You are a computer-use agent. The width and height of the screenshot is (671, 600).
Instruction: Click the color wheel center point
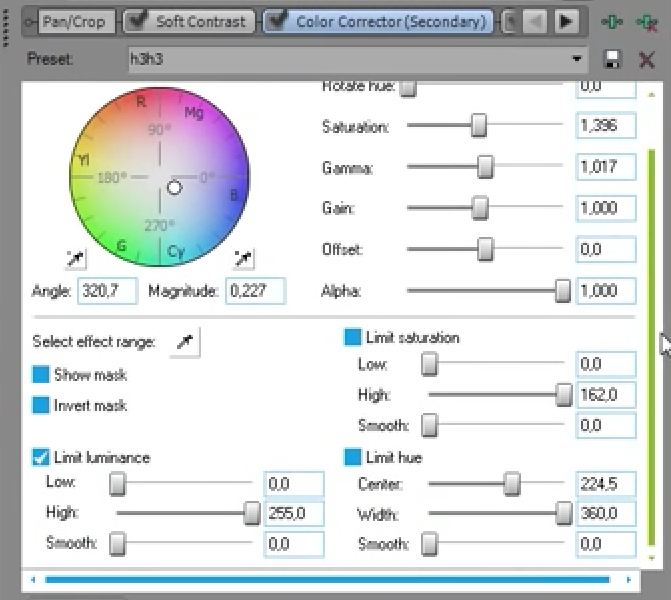(x=175, y=188)
